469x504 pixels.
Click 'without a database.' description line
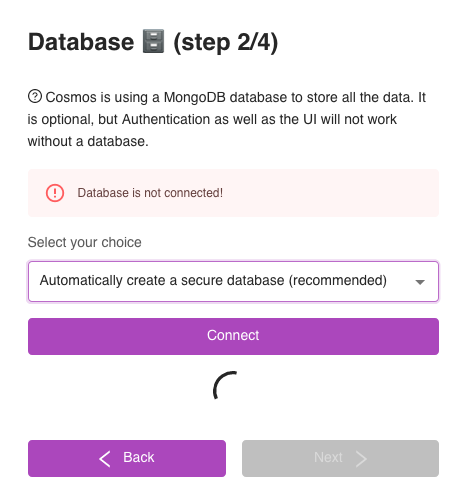pos(88,141)
